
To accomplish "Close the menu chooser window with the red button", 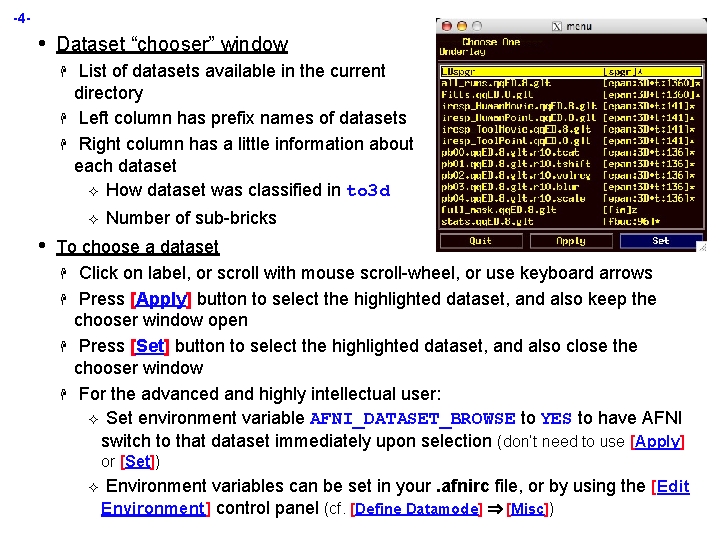I will coord(447,26).
